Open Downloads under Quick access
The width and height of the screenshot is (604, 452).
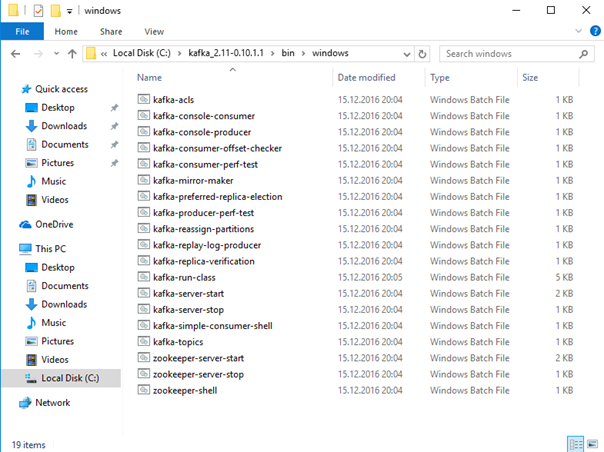[x=64, y=126]
